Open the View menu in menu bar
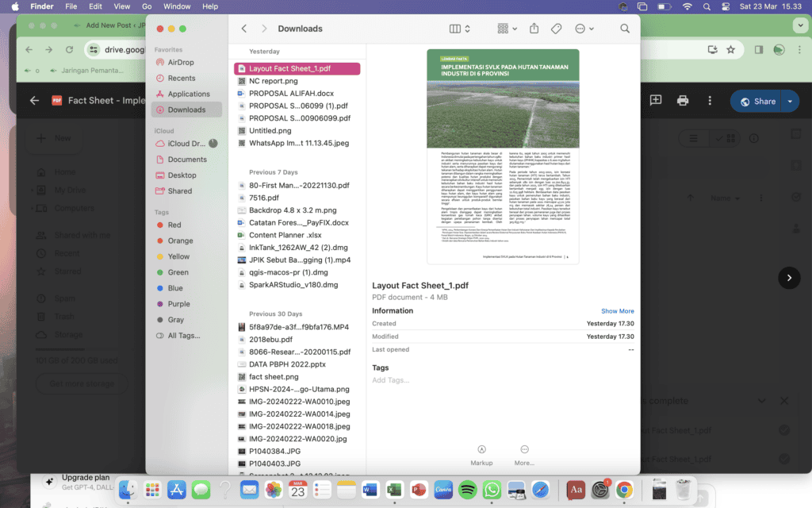 click(121, 6)
